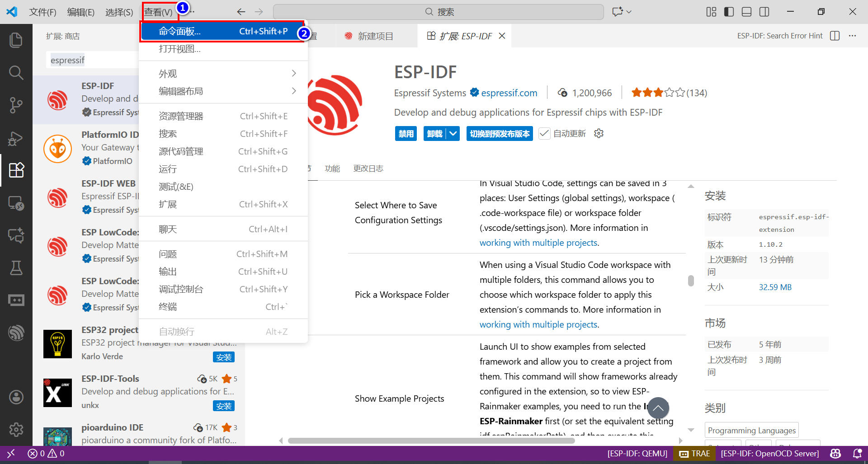The height and width of the screenshot is (464, 868).
Task: Open Run and Debug activity bar icon
Action: [x=16, y=138]
